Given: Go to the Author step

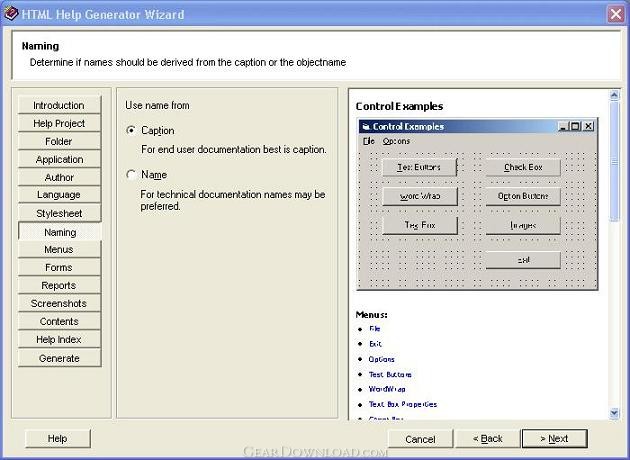Looking at the screenshot, I should tap(59, 177).
